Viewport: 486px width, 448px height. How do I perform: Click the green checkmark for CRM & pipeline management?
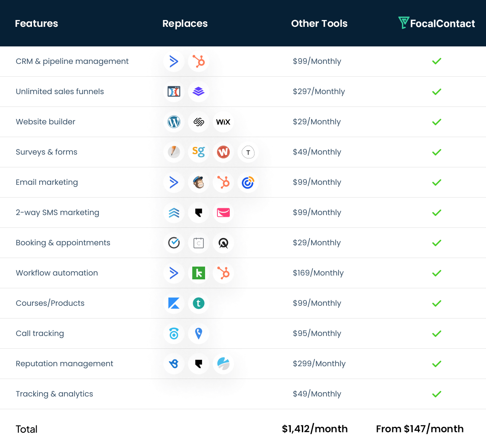click(x=437, y=61)
